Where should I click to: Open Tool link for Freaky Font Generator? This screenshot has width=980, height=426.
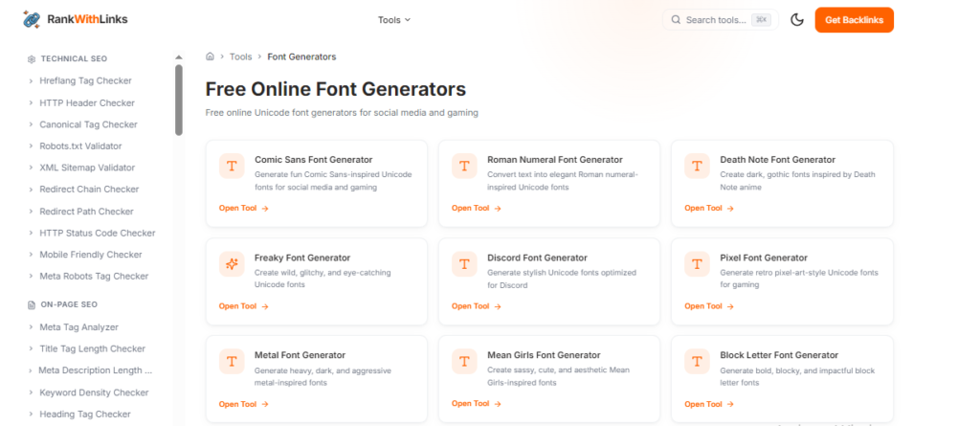(x=244, y=306)
